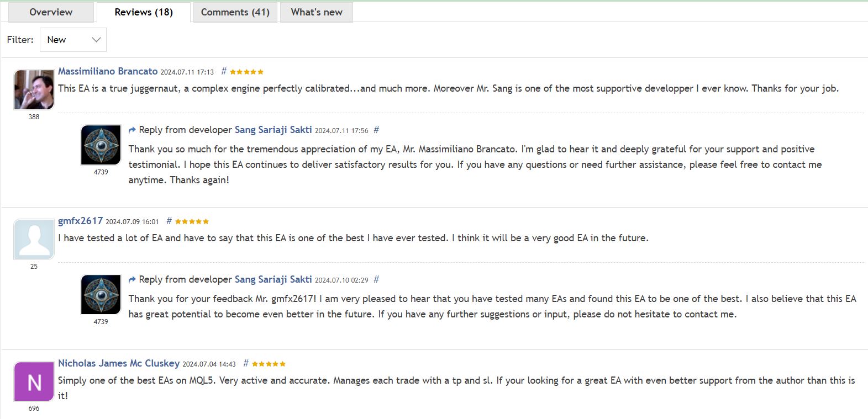
Task: Open gmfx2617's profile link
Action: (81, 220)
